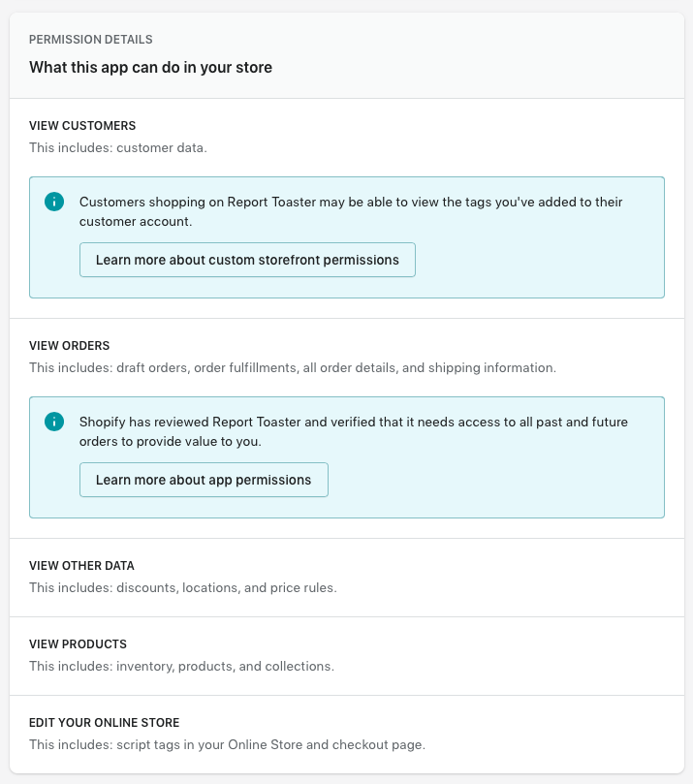Click the draft orders and fulfillments description
Viewport: 693px width, 784px height.
(x=293, y=368)
